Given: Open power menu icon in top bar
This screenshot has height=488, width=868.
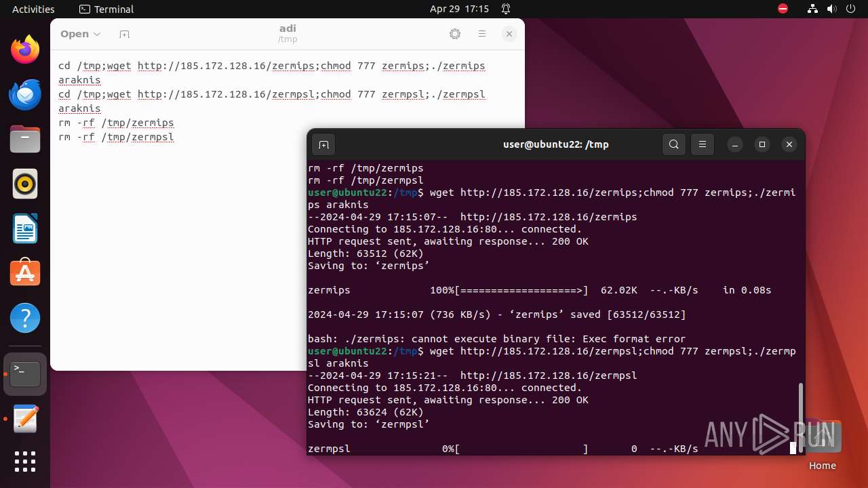Looking at the screenshot, I should (850, 9).
